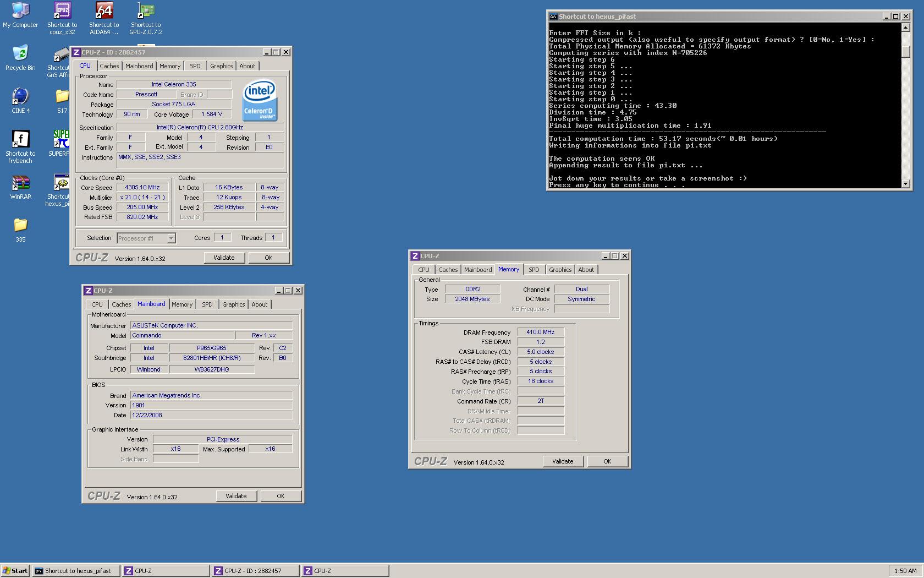The image size is (924, 578).
Task: Click OK in Mainboard CPU-Z window
Action: coord(281,496)
